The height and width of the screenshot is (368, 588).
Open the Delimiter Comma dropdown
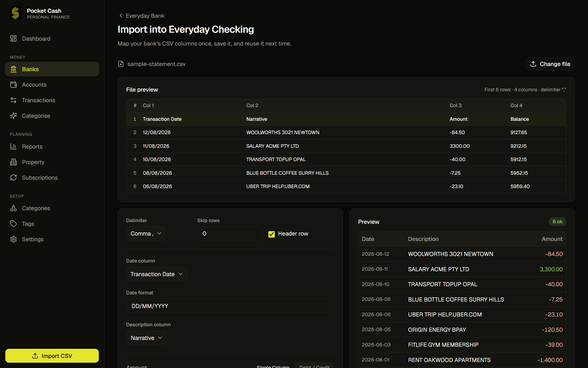pyautogui.click(x=146, y=233)
